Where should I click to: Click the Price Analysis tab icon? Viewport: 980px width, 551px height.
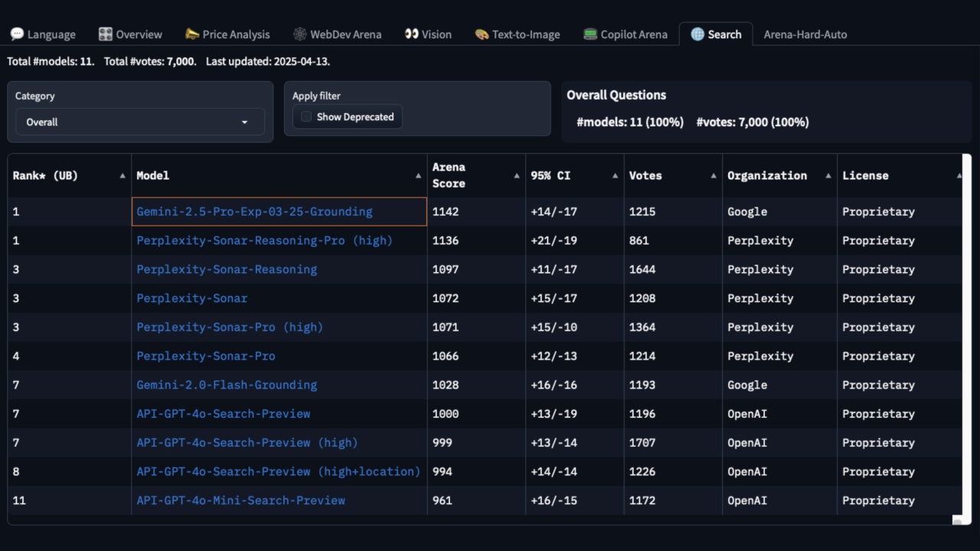[192, 34]
